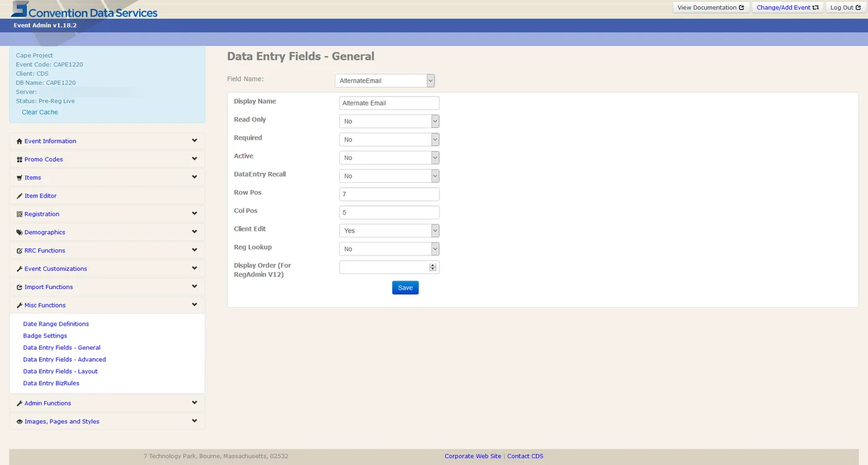This screenshot has width=868, height=465.
Task: Expand the Demographics section chevron
Action: (x=195, y=232)
